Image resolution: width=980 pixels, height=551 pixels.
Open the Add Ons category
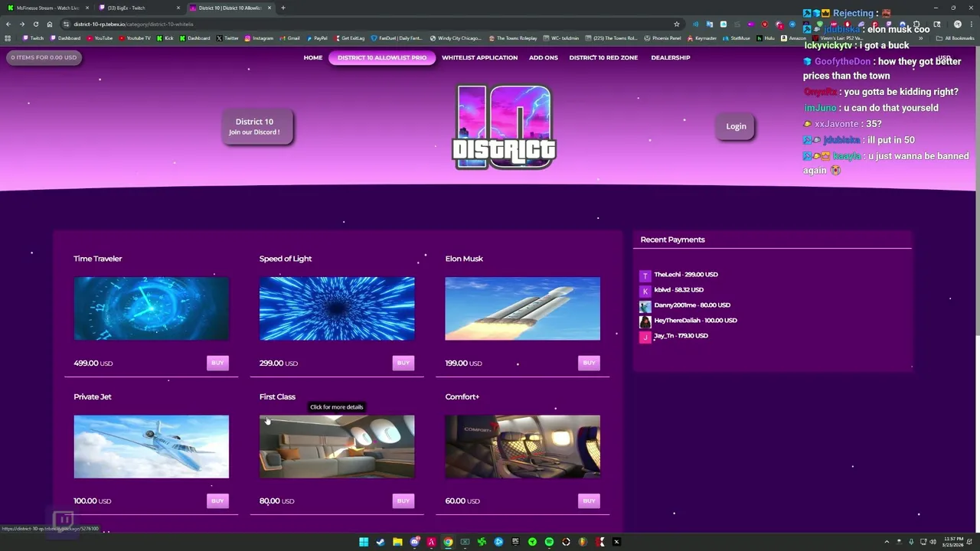click(x=544, y=57)
